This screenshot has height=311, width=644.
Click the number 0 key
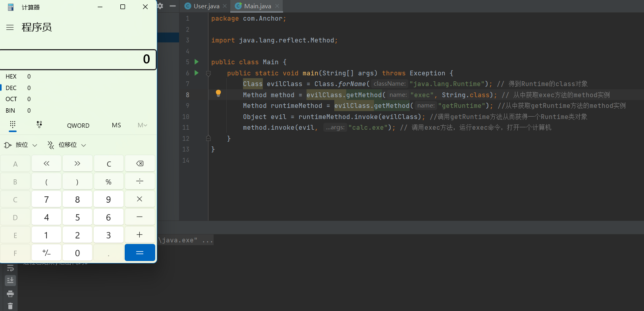point(77,253)
